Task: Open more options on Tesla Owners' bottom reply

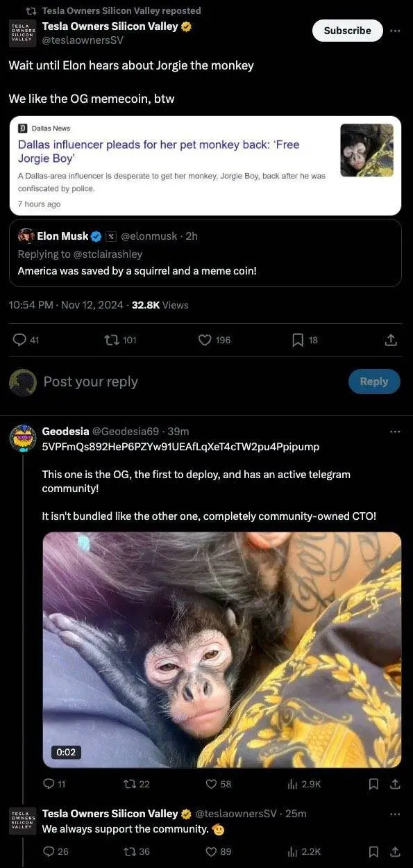Action: (395, 814)
